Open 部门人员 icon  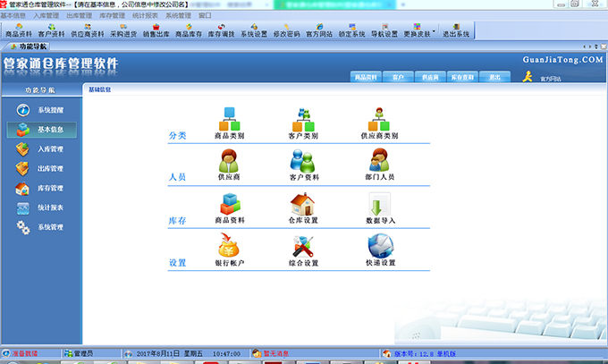pos(379,165)
